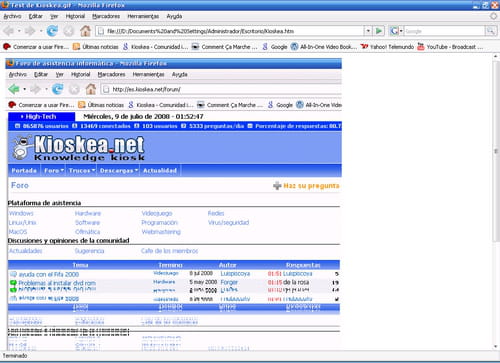The image size is (500, 363).
Task: Click the Kioskea.net logo banner
Action: [79, 147]
